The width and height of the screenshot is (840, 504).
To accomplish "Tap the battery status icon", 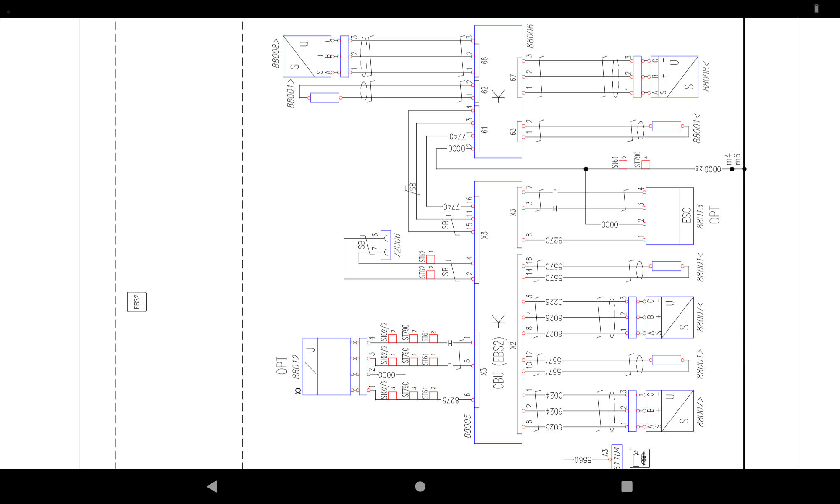I will point(816,8).
